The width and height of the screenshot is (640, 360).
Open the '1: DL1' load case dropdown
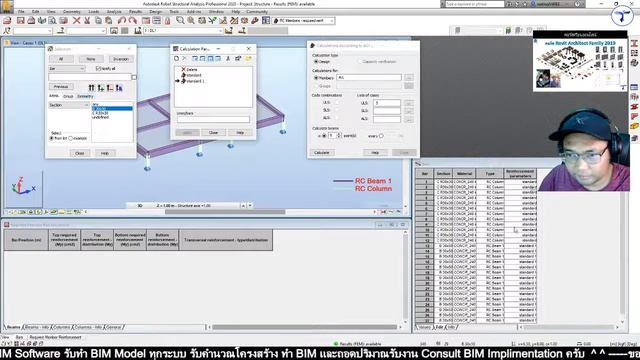220,31
